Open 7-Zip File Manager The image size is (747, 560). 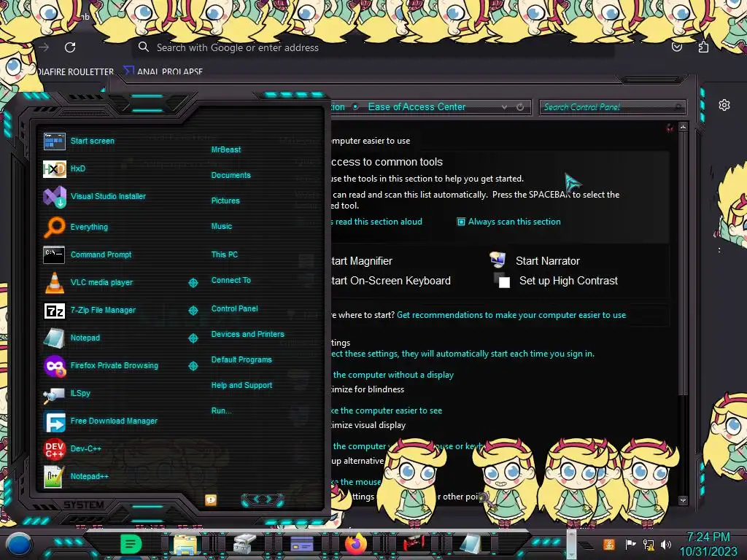click(90, 311)
